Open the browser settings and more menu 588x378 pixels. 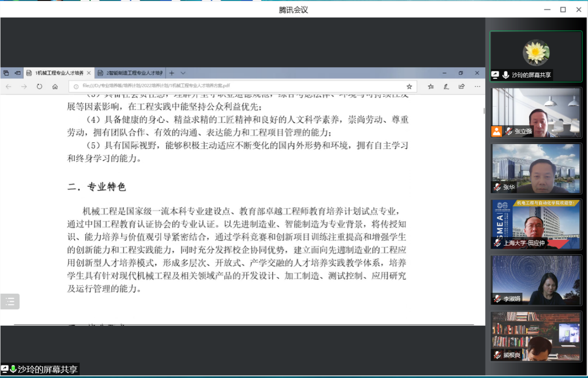[x=477, y=87]
